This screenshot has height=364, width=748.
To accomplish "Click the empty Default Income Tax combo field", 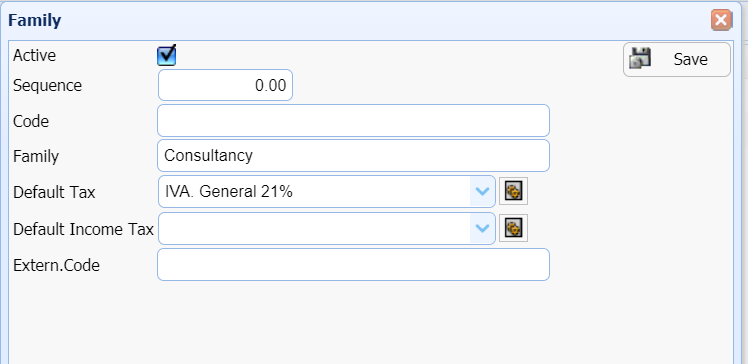I will [x=314, y=229].
